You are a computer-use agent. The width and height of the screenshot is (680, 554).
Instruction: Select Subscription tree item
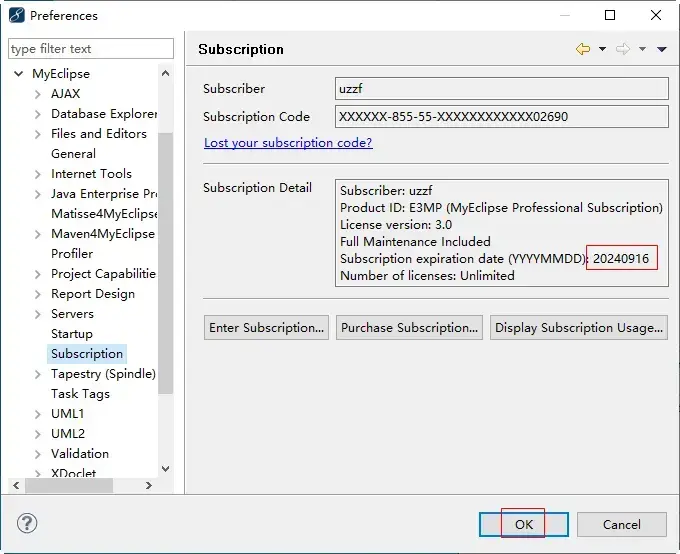click(x=87, y=354)
